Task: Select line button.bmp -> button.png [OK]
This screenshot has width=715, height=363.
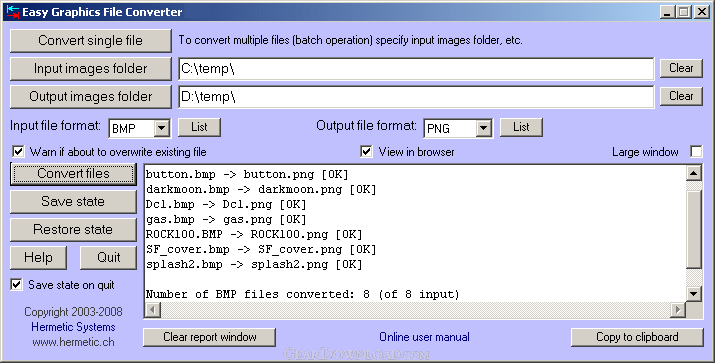Action: [247, 174]
